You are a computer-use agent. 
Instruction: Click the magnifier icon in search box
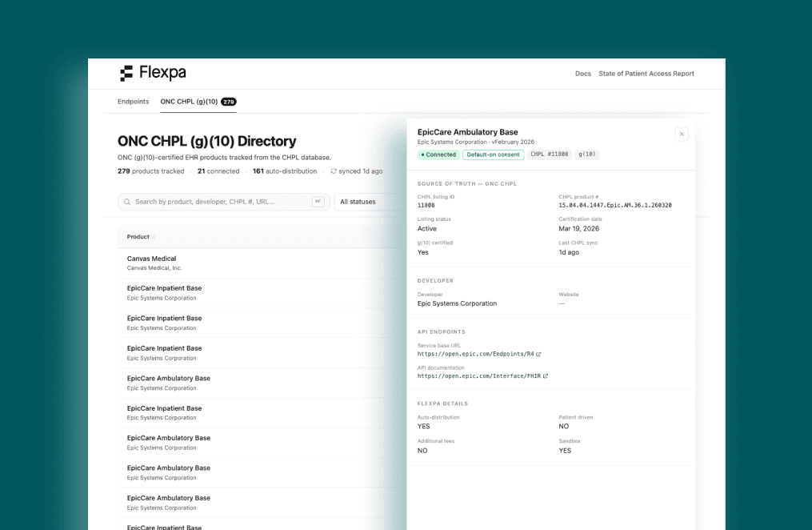127,202
